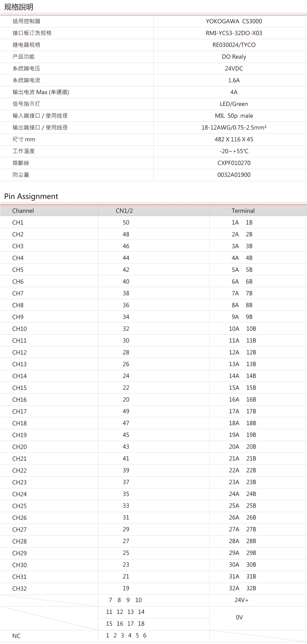Click the CN1/2 column header
This screenshot has height=644, width=307.
pos(124,211)
